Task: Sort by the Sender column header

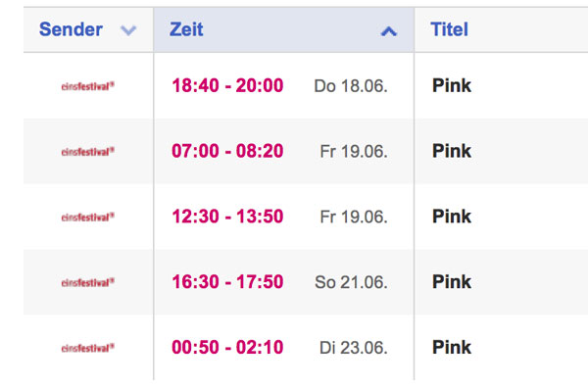Action: pos(71,29)
